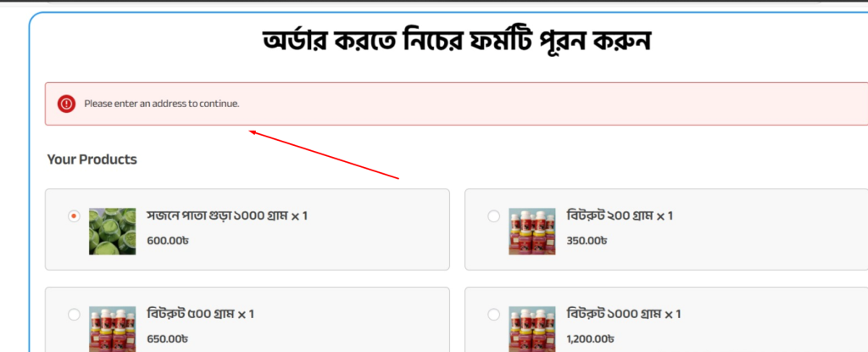Click the 650.00৳ price label
This screenshot has width=868, height=352.
tap(167, 338)
